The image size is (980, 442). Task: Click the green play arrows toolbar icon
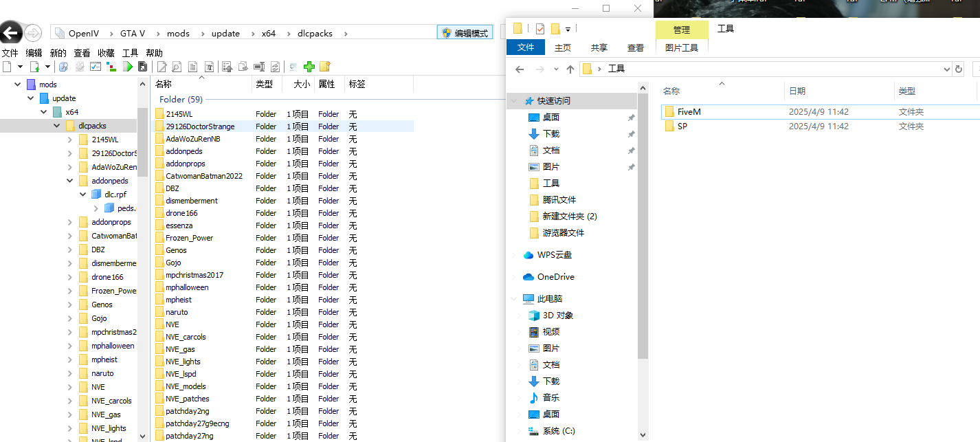(127, 67)
